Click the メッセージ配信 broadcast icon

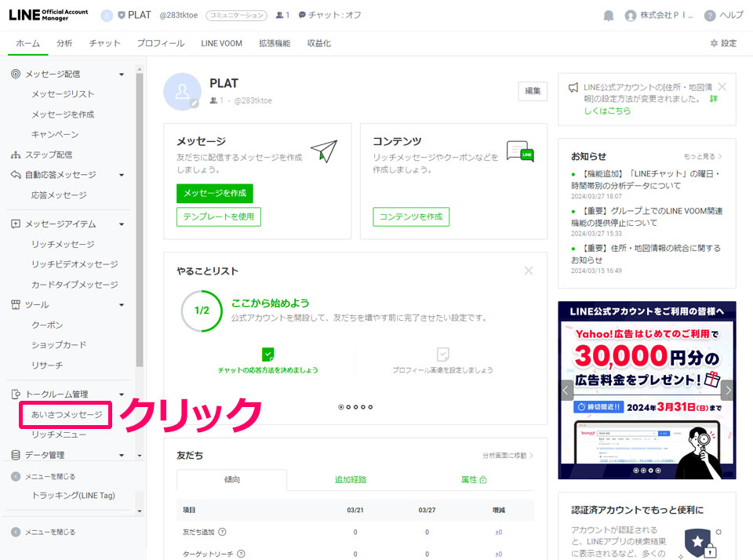click(16, 74)
